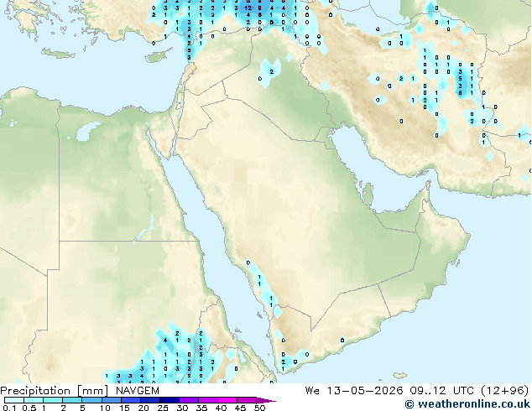Click the 1–2 mm legend color swatch
Viewport: 532px width, 411px height.
(53, 400)
